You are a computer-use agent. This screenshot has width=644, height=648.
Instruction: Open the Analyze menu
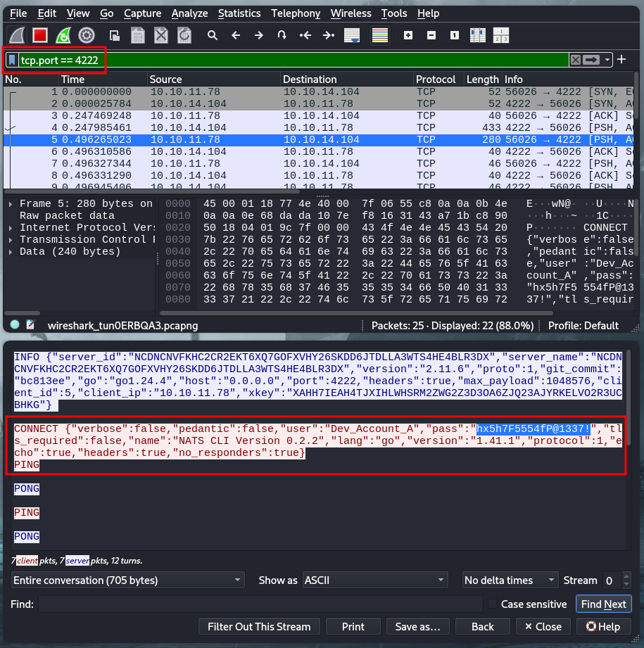(189, 13)
